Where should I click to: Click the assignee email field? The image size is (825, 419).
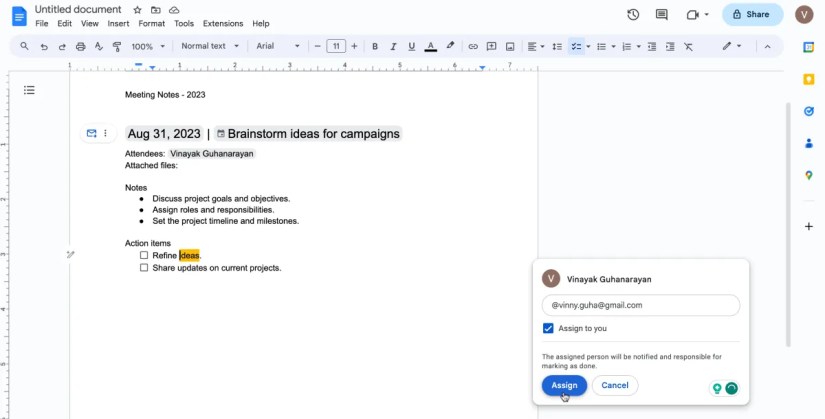[x=640, y=305]
